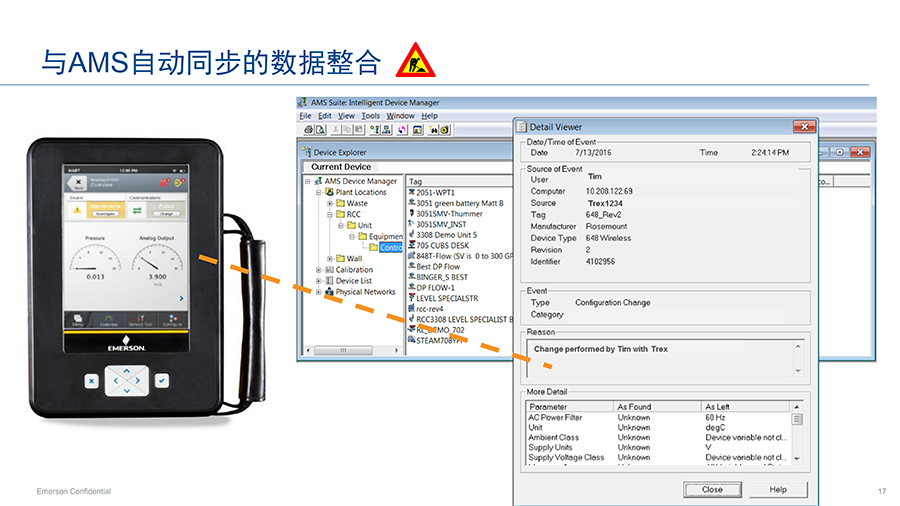Click the Close button in Detail Viewer

point(712,490)
